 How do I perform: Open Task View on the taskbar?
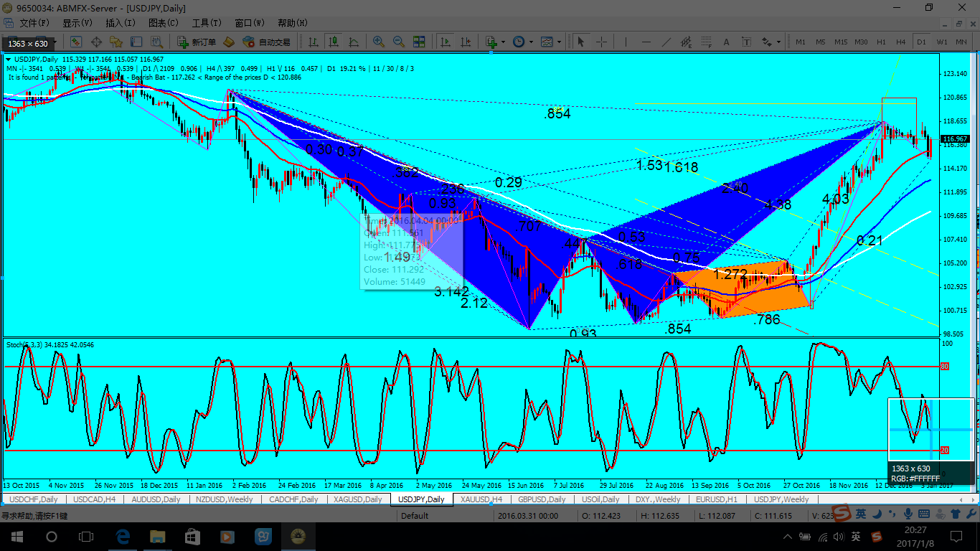point(86,536)
